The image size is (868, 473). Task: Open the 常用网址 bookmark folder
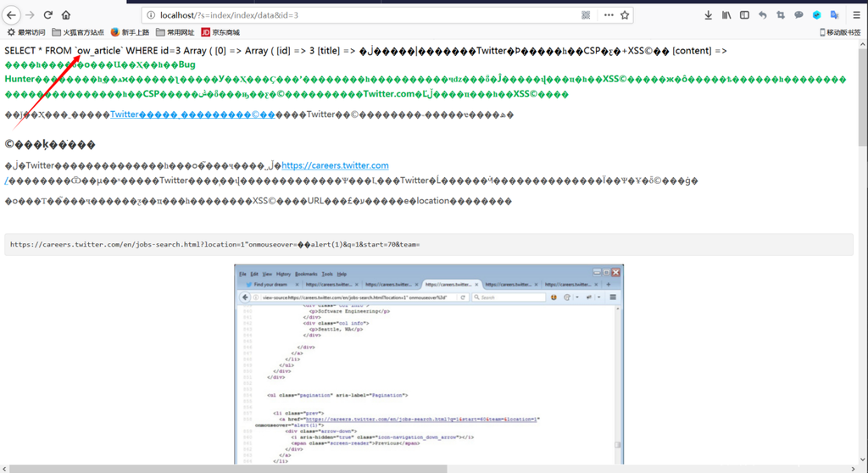[x=174, y=32]
